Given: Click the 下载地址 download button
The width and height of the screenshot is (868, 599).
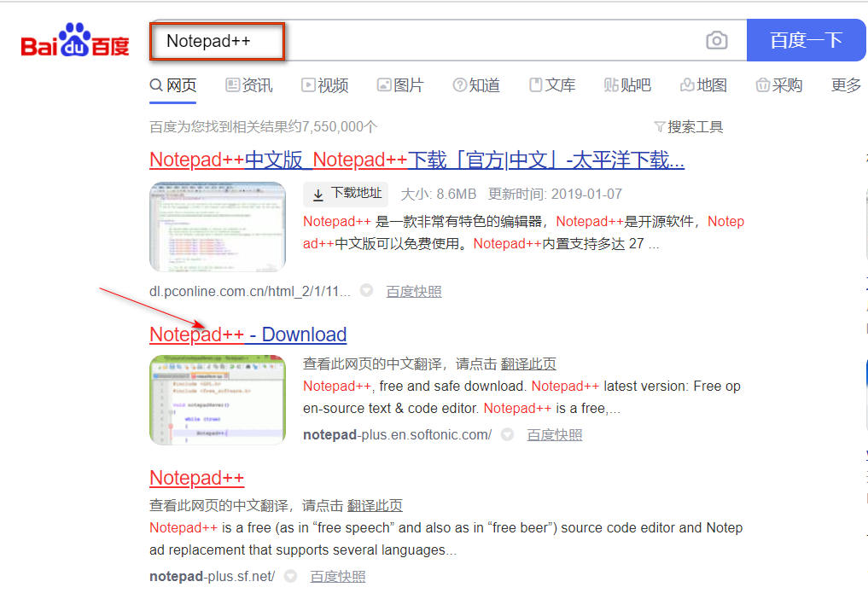Looking at the screenshot, I should [x=346, y=194].
